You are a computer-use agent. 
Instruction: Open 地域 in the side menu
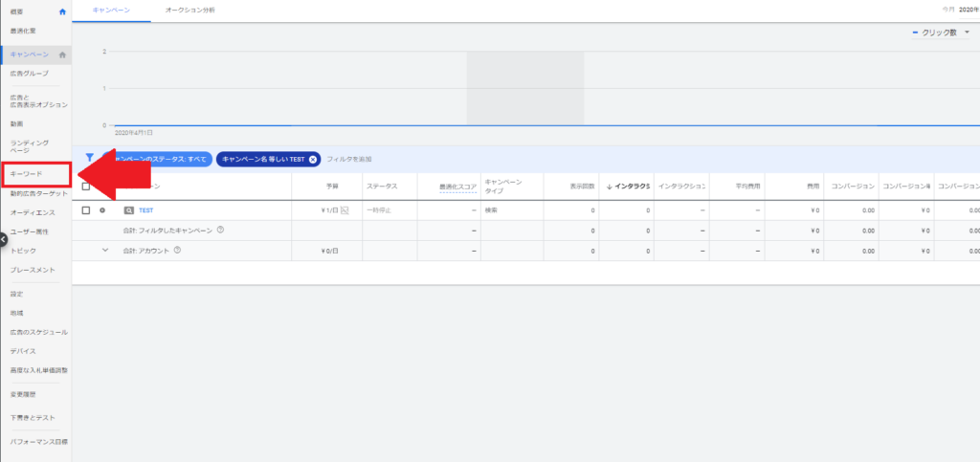16,313
